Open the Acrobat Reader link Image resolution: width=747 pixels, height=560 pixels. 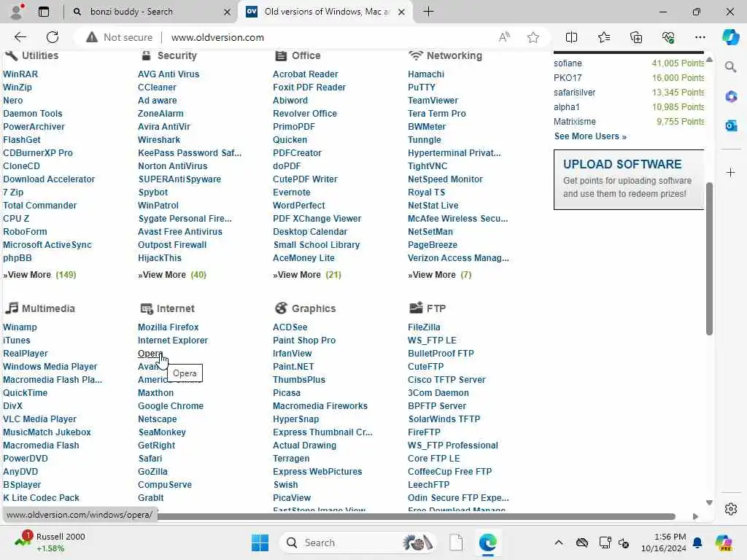[306, 74]
